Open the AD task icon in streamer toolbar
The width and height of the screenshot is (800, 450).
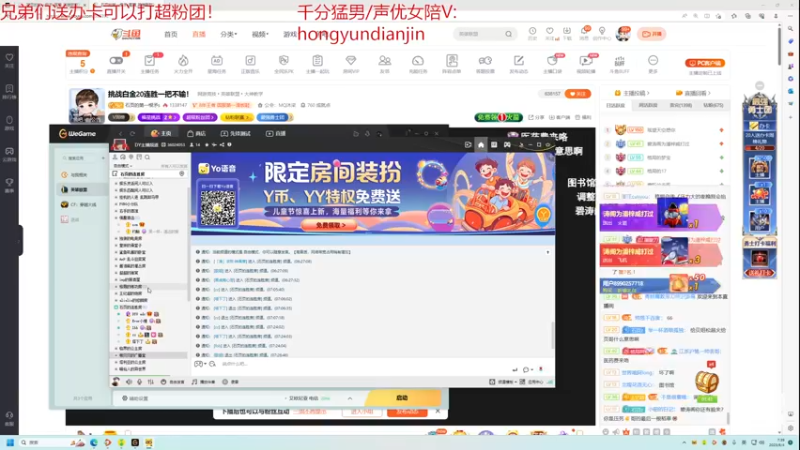[x=217, y=63]
